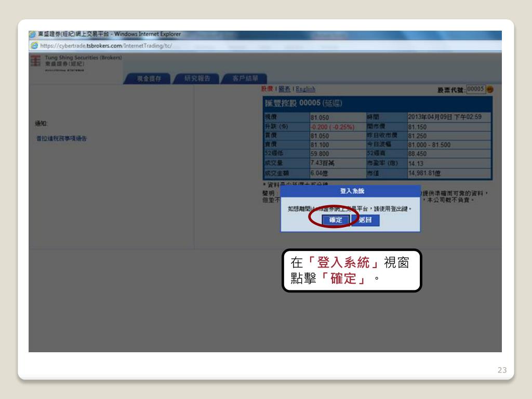Select the change value -0.200 (-0.25%)

tap(332, 127)
